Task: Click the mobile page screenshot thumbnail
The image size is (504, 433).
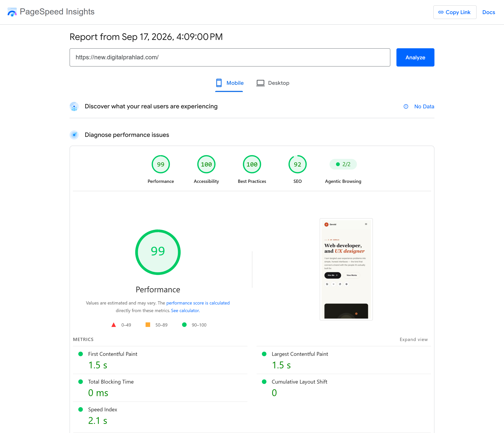Action: point(346,269)
